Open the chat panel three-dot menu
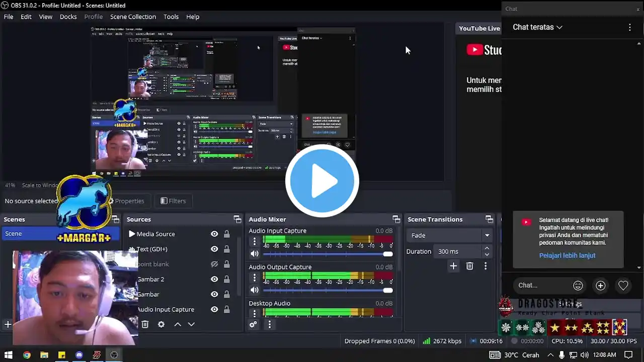 pyautogui.click(x=629, y=27)
